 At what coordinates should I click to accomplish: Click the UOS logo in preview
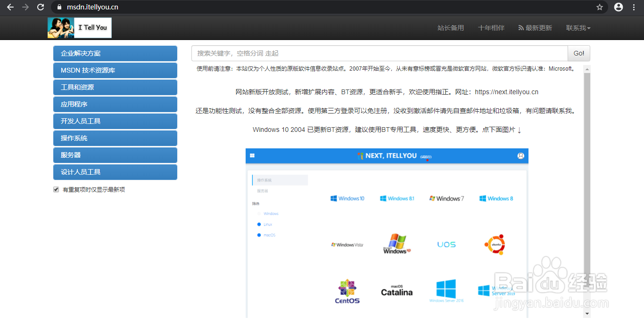pyautogui.click(x=446, y=244)
